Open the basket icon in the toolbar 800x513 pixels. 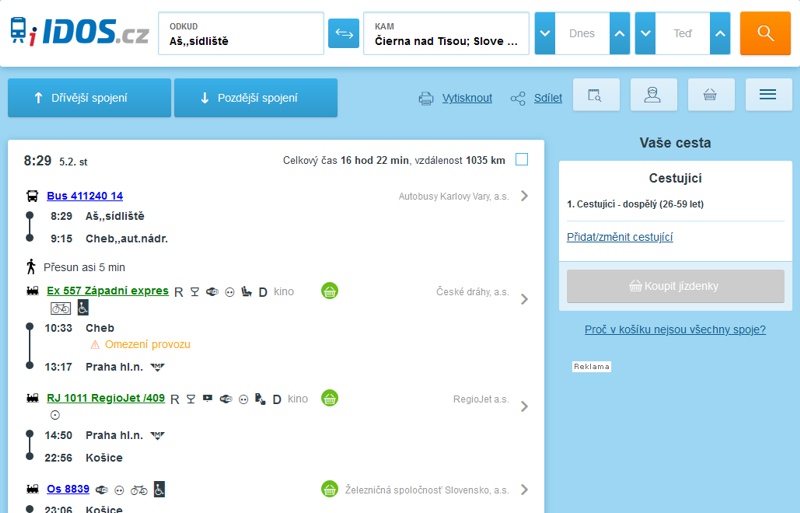click(710, 95)
